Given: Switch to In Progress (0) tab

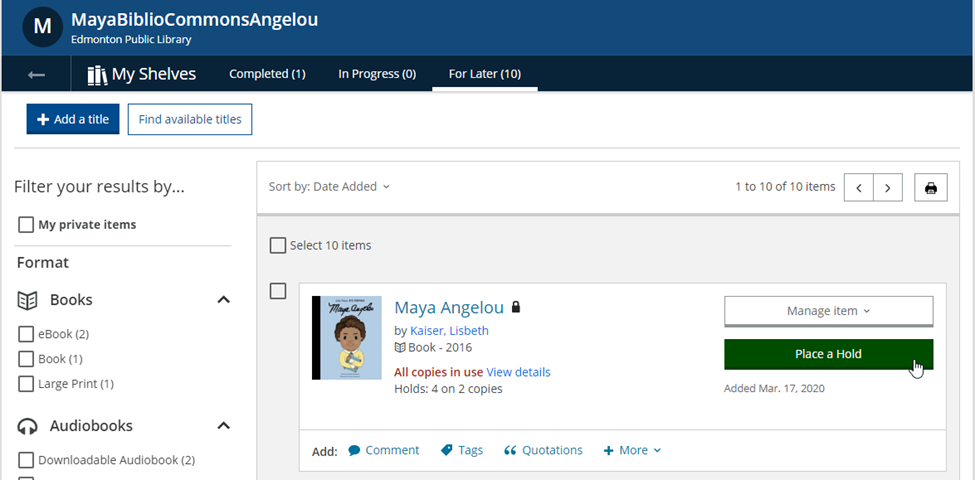Looking at the screenshot, I should (x=377, y=74).
